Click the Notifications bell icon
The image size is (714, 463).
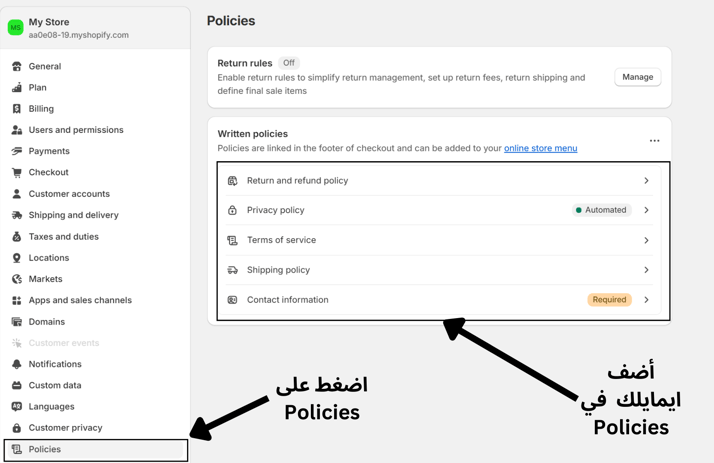click(17, 364)
